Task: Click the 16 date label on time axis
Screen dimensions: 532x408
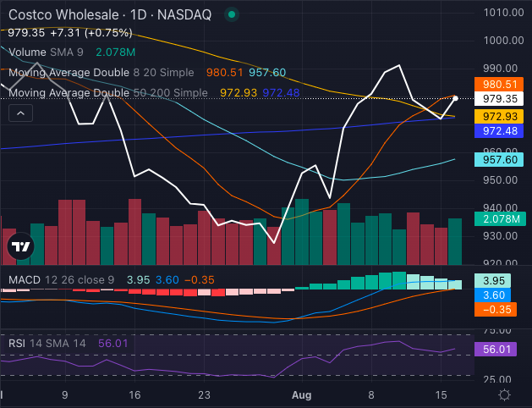Action: [134, 395]
